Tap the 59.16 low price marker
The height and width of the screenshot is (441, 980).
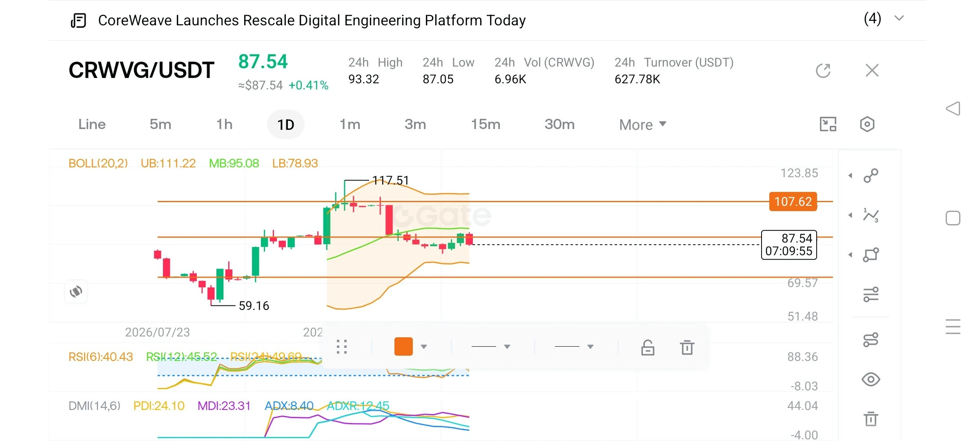(x=254, y=306)
